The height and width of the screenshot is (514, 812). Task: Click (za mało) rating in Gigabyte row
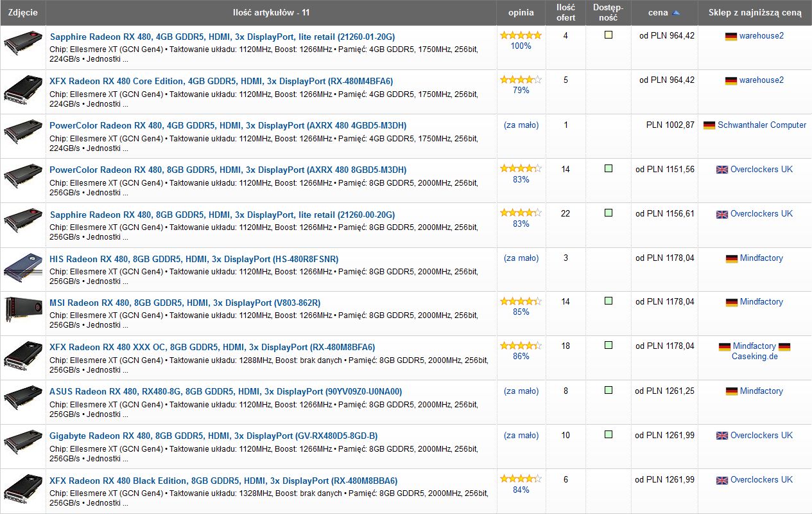pos(521,436)
